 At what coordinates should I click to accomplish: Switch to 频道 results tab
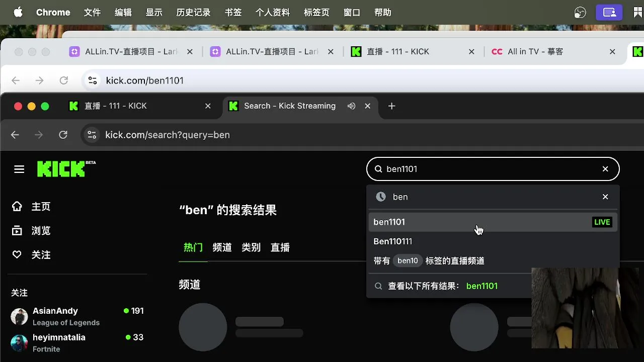click(x=222, y=247)
